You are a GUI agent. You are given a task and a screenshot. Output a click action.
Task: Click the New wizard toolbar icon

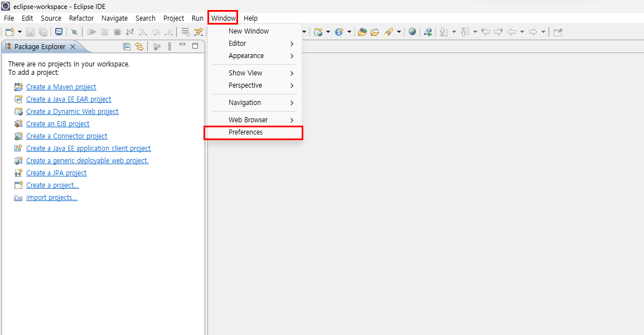click(9, 32)
